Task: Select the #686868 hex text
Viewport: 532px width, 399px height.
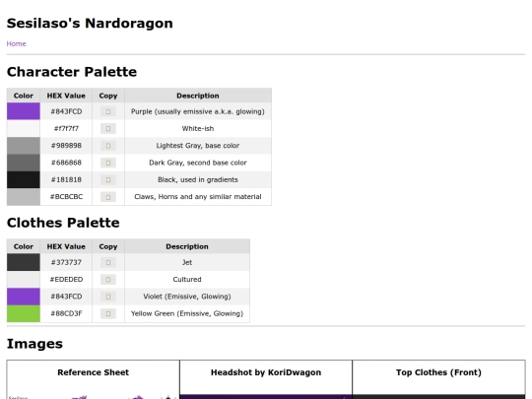Action: 66,163
